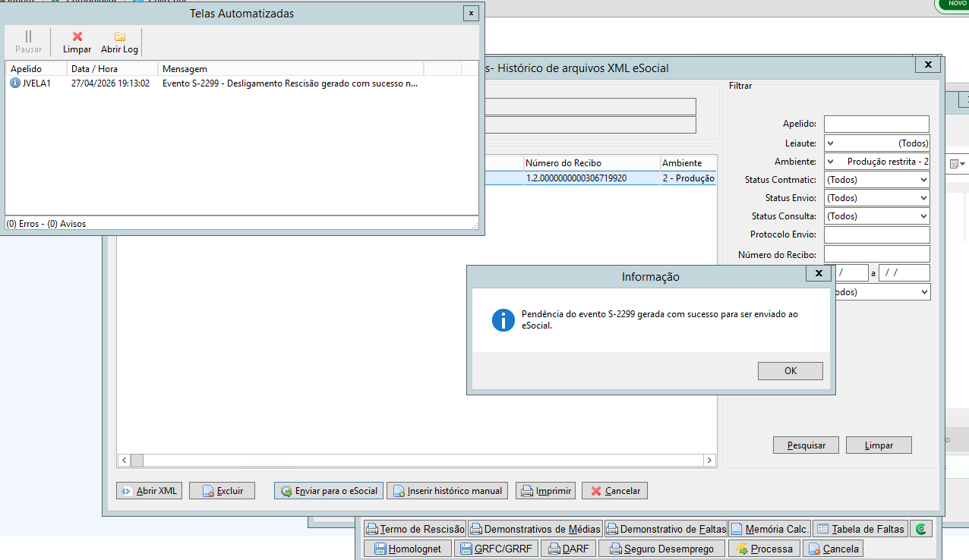Click the Memória Calc. button

coord(769,529)
